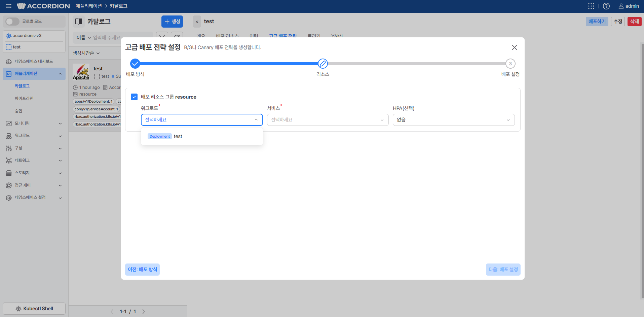Close the 고급 배포 전략 설정 dialog
Viewport: 644px width, 317px height.
pos(515,47)
